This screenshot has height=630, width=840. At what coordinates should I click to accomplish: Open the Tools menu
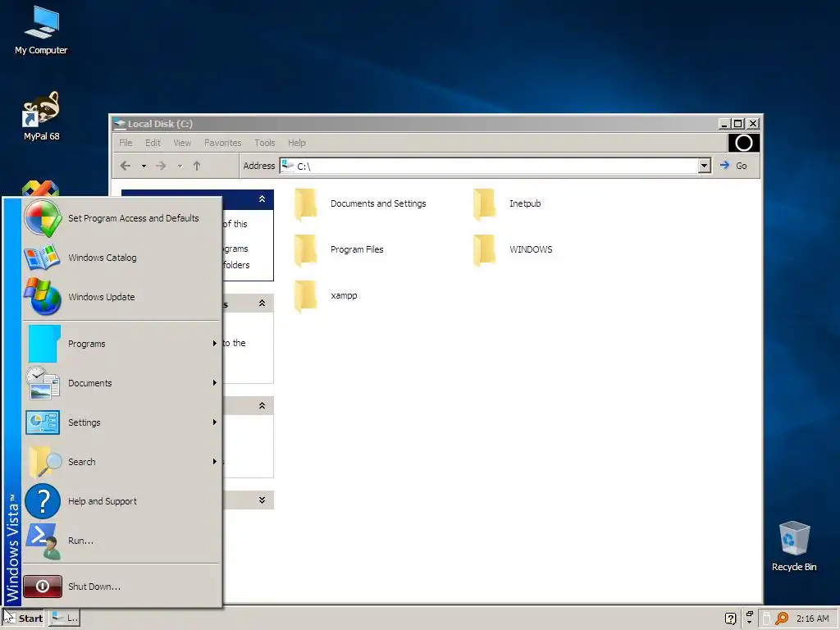(x=265, y=143)
